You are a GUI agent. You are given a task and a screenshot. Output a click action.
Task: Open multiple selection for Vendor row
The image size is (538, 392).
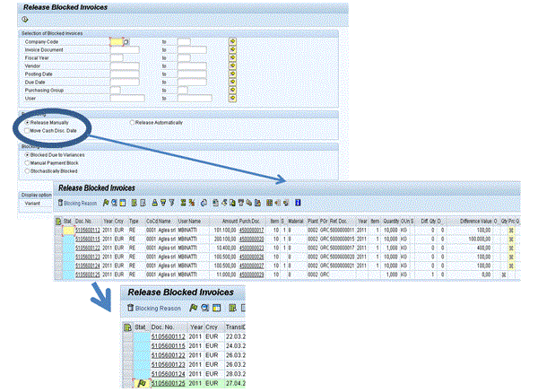[232, 65]
